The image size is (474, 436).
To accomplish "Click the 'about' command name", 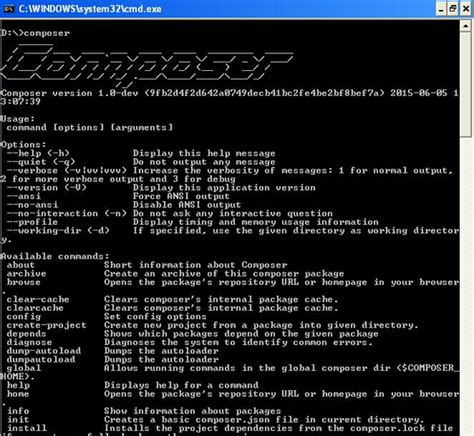I will click(x=21, y=265).
